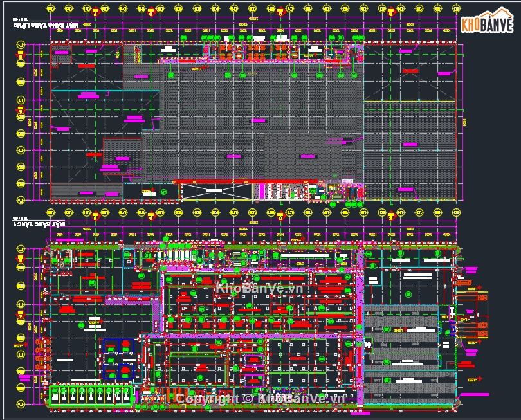Select the mezzanine floor plan title text
This screenshot has width=521, height=420.
tap(46, 25)
